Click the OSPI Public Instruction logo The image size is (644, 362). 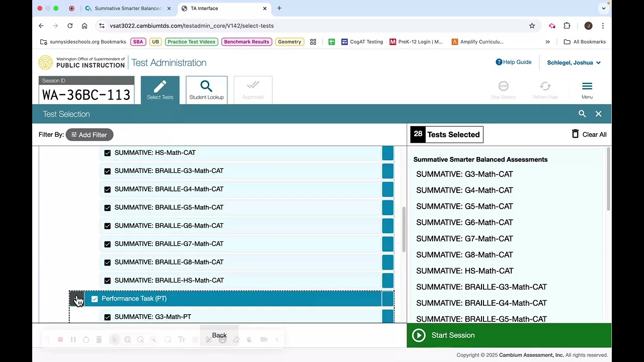coord(82,62)
